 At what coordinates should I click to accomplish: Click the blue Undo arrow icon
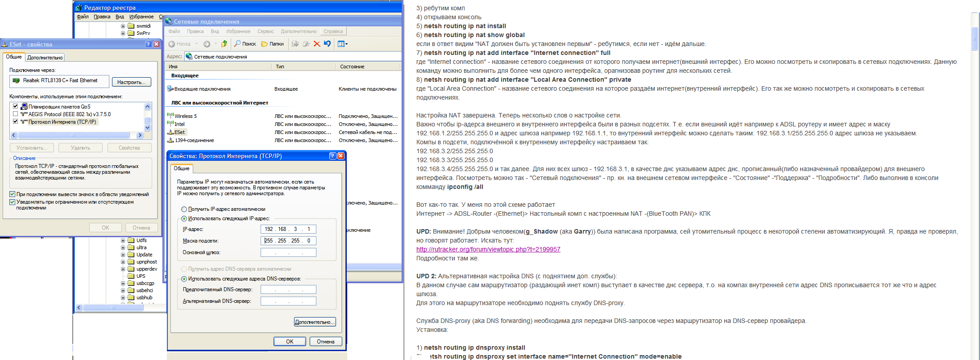(x=328, y=44)
